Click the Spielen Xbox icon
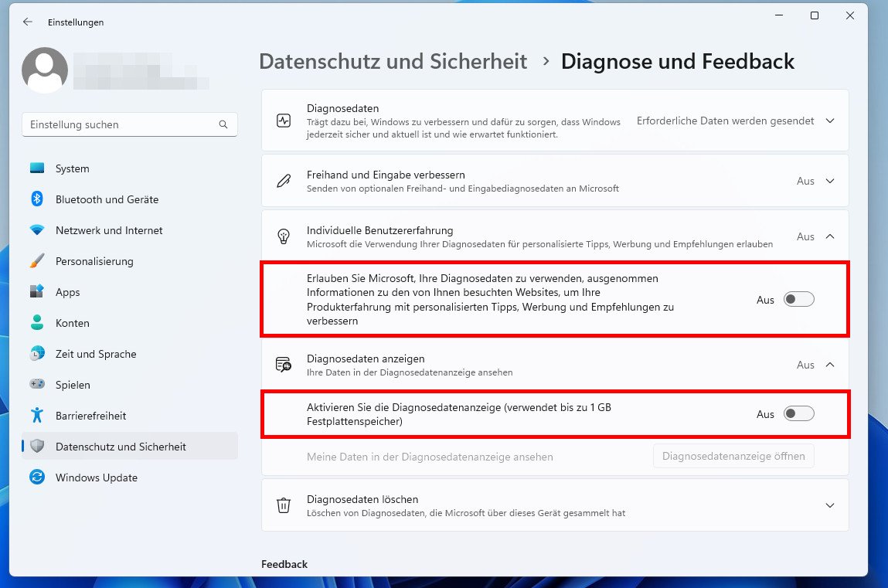The width and height of the screenshot is (888, 588). click(36, 385)
